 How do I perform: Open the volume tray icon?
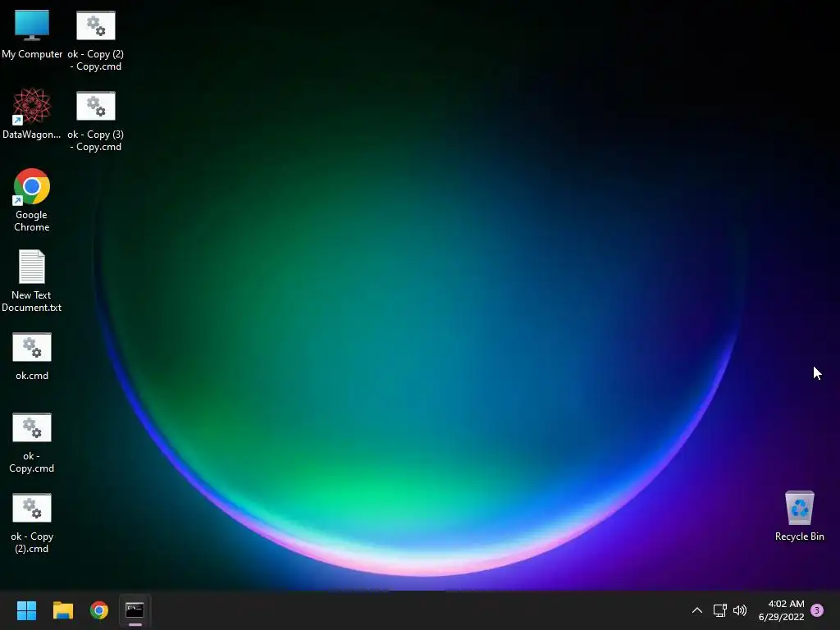click(740, 610)
